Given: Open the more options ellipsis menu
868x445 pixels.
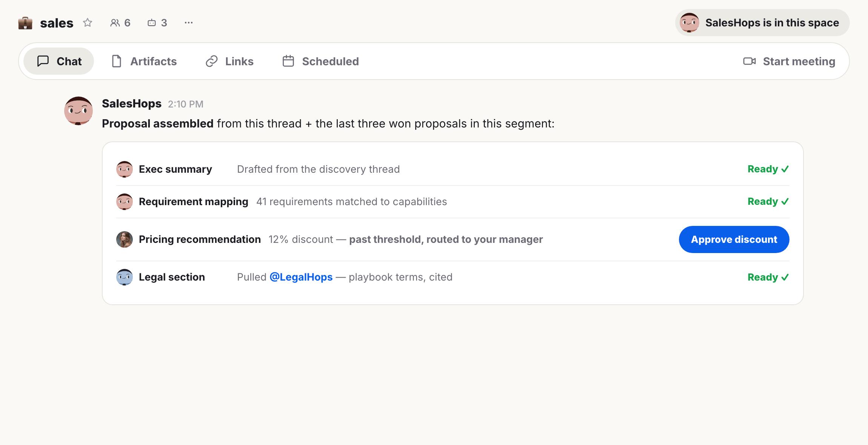Looking at the screenshot, I should coord(189,23).
